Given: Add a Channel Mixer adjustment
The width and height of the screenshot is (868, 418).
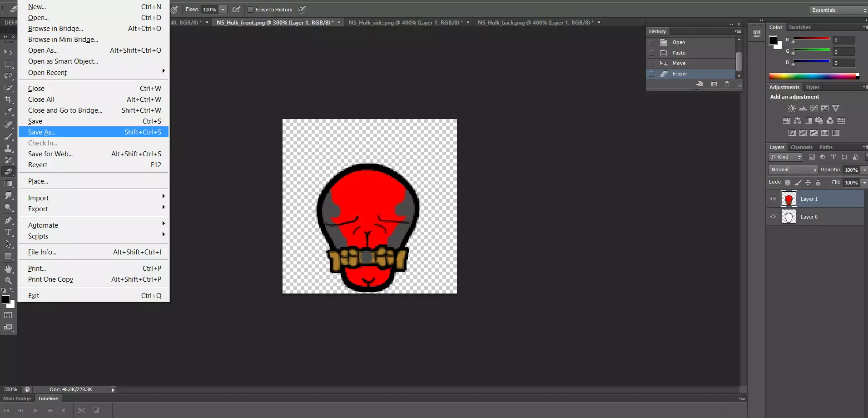Looking at the screenshot, I should [x=830, y=120].
